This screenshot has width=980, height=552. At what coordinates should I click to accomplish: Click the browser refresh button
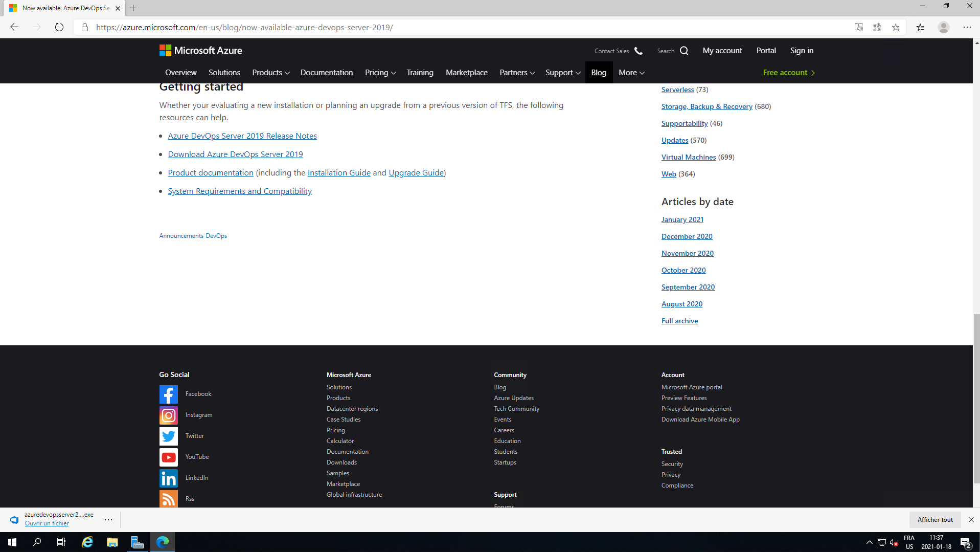[x=59, y=27]
